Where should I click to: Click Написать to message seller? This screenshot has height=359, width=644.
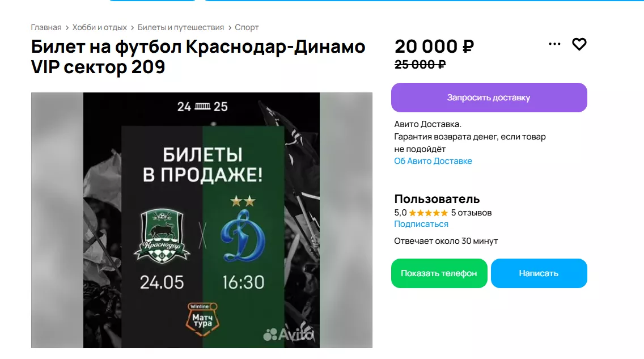click(x=539, y=273)
